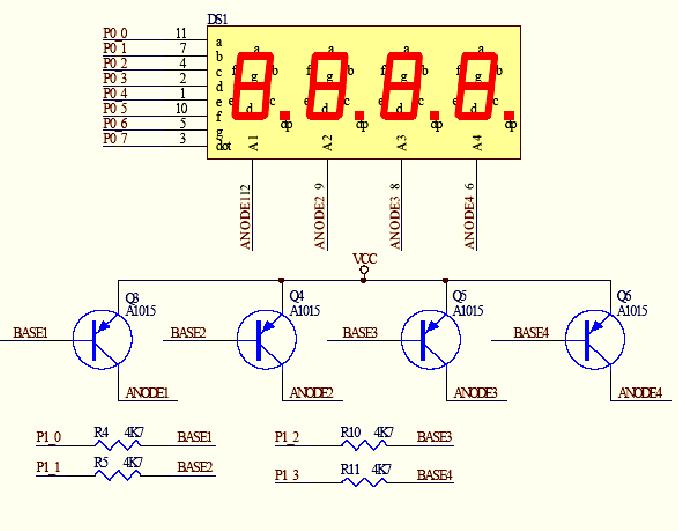This screenshot has height=531, width=678.
Task: Click the BASE3 label left of Q5
Action: 360,333
